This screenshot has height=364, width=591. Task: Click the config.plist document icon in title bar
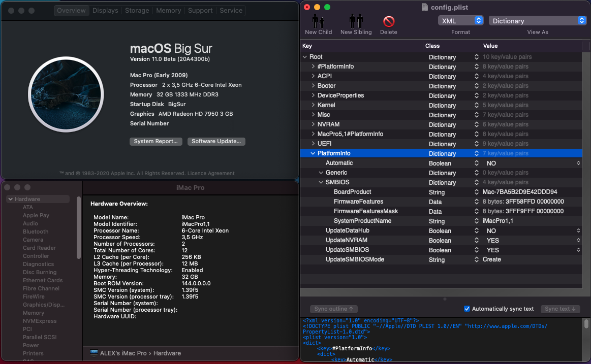[425, 7]
